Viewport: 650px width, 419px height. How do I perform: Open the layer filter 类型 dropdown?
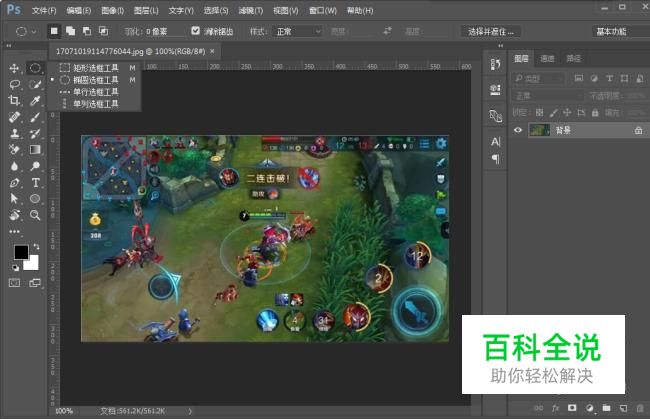coord(539,78)
